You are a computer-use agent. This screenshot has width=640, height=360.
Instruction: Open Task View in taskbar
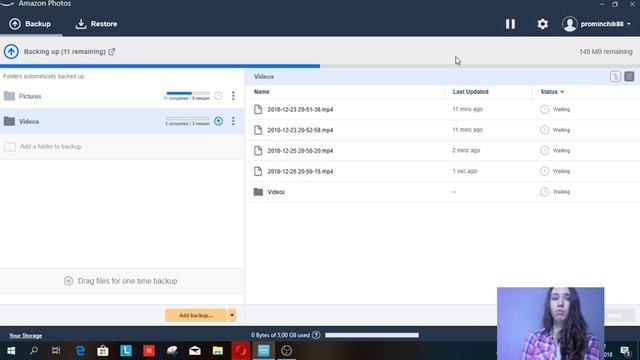[x=56, y=351]
